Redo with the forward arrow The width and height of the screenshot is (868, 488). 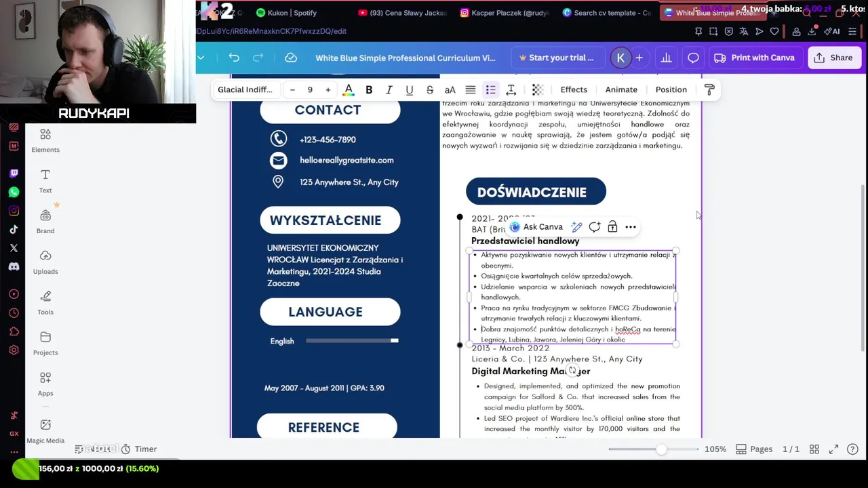coord(258,58)
